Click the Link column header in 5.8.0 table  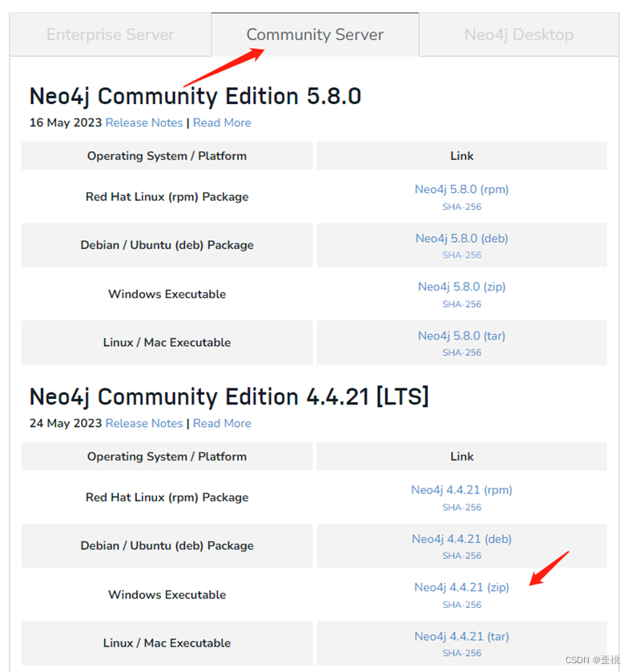462,156
